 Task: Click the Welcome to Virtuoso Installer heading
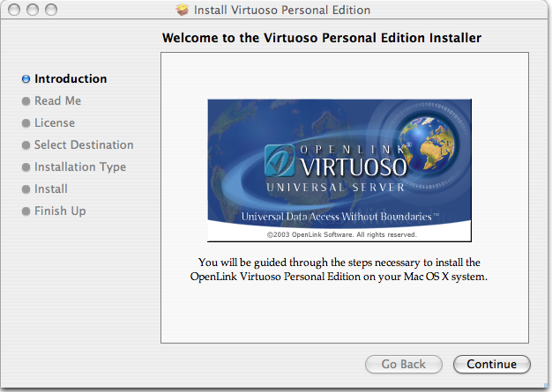[322, 38]
